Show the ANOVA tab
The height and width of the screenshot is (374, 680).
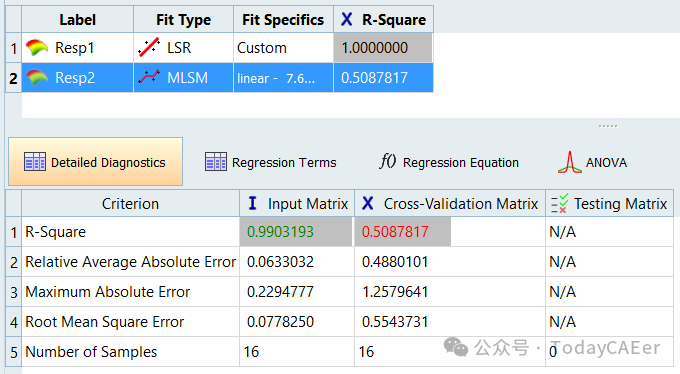(x=592, y=162)
